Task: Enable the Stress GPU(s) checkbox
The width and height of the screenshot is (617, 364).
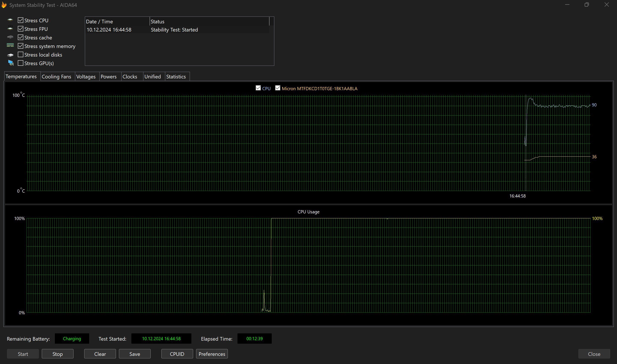Action: tap(20, 63)
